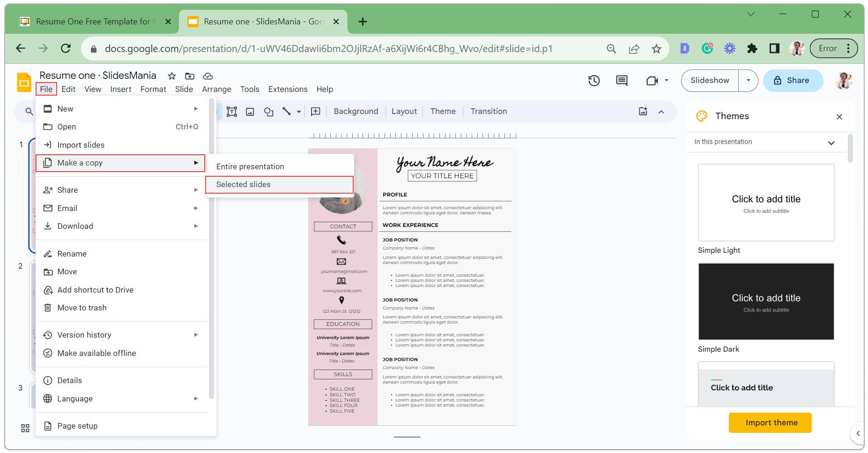Select the Simple Dark theme
Viewport: 868px width, 453px height.
(765, 301)
